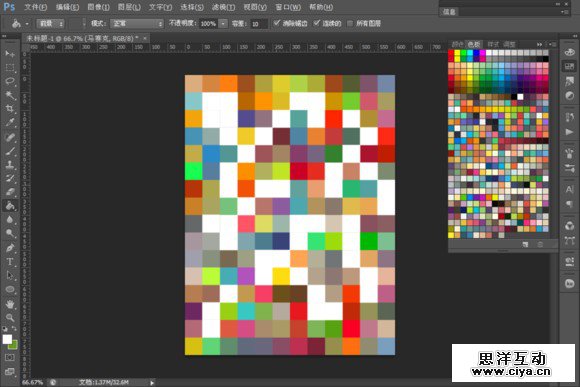Open the Adjustments panel icon in dock
The width and height of the screenshot is (580, 387).
[x=569, y=95]
